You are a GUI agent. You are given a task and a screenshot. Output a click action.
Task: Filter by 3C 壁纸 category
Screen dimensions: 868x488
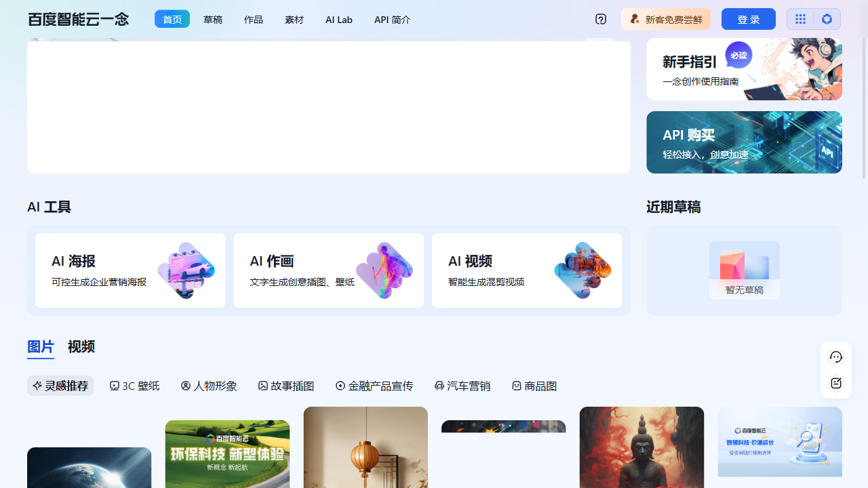coord(134,386)
